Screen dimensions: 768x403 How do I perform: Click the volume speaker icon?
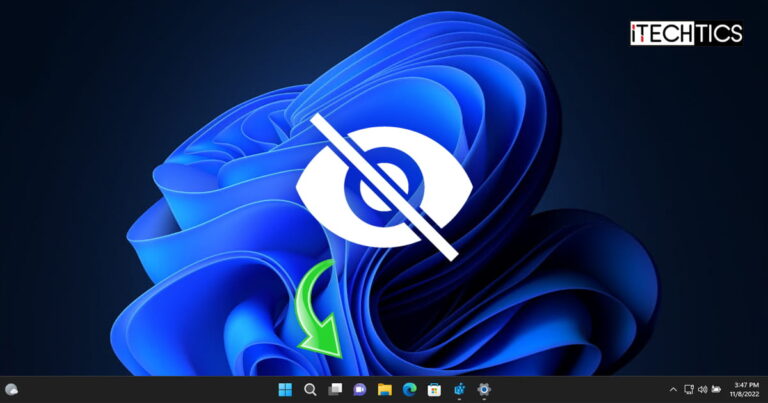pyautogui.click(x=702, y=389)
